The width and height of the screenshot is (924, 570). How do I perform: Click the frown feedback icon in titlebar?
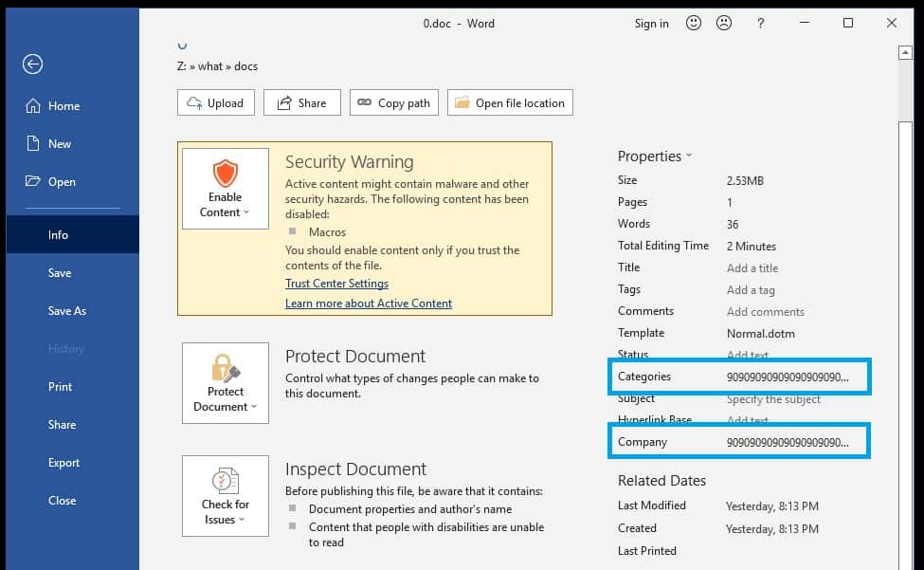point(724,23)
